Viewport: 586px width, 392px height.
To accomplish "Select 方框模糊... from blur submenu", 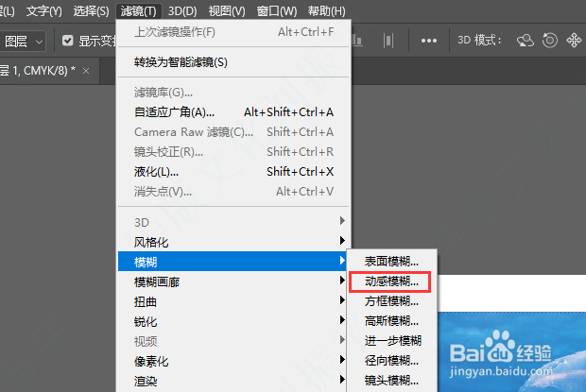I will coord(391,301).
